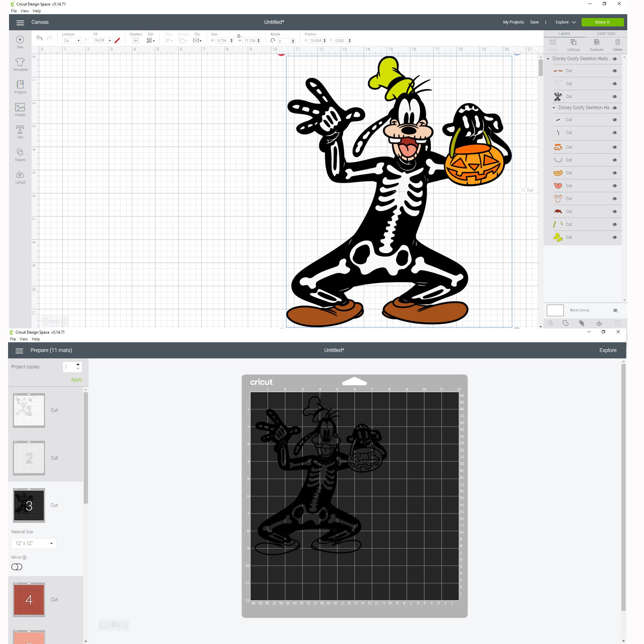Open the Linetype Cut dropdown

click(72, 41)
